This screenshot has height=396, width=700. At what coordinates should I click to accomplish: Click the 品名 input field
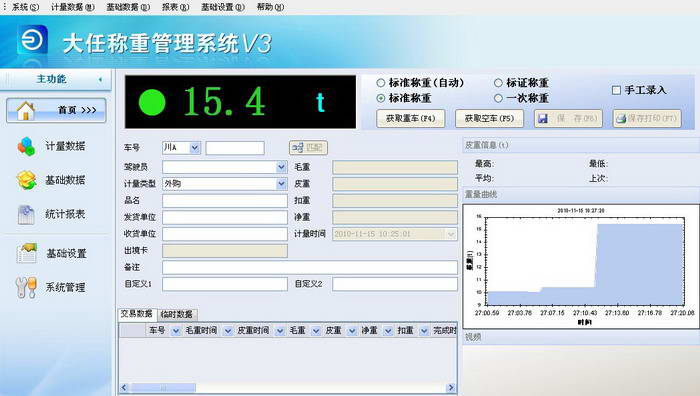(x=225, y=200)
